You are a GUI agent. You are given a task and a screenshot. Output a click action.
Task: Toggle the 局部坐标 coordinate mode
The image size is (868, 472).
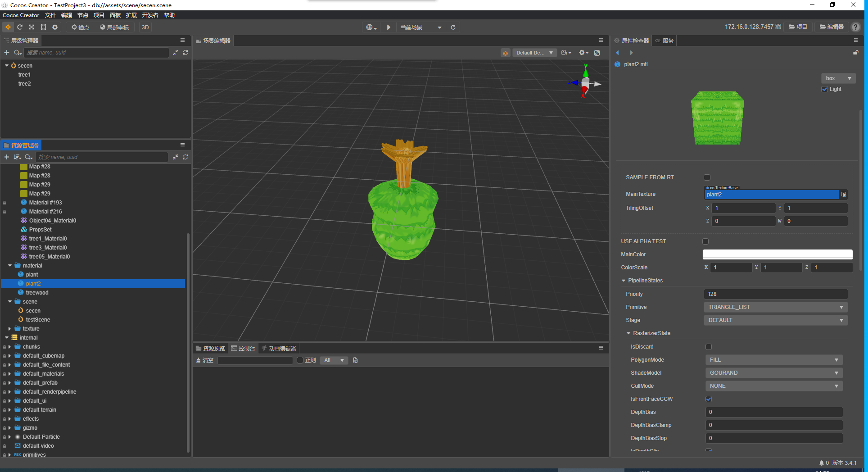(114, 27)
